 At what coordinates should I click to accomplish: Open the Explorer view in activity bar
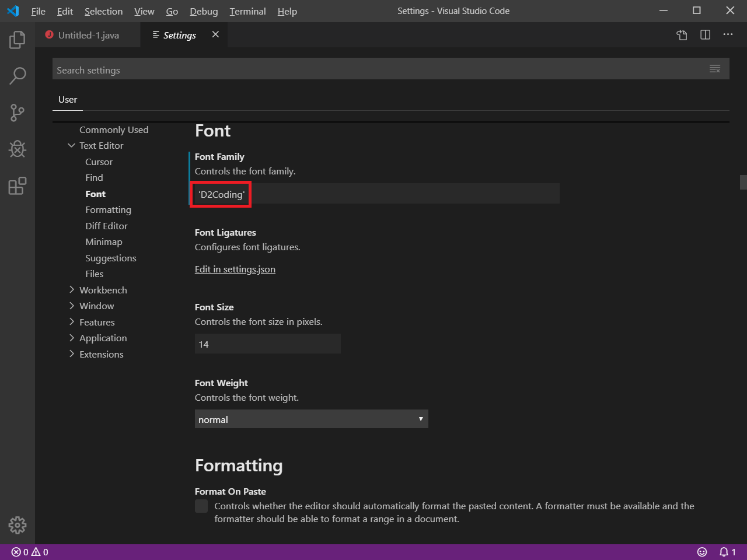[x=18, y=40]
